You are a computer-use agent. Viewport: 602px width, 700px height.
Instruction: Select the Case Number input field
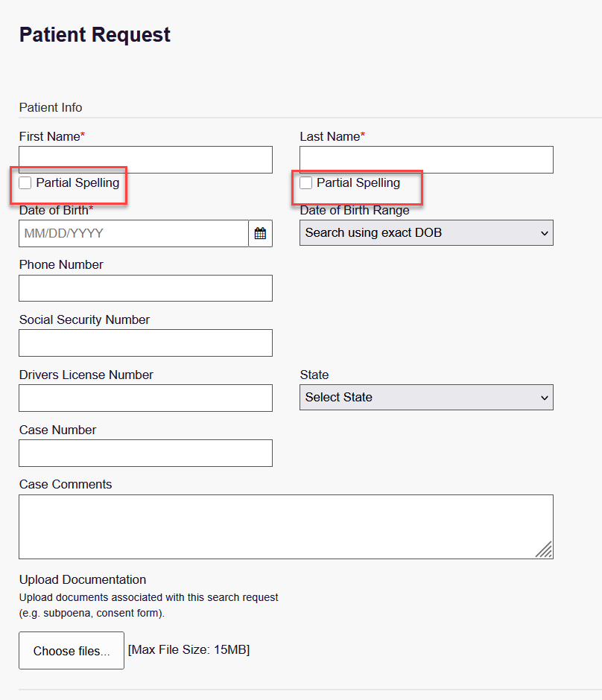pos(145,453)
